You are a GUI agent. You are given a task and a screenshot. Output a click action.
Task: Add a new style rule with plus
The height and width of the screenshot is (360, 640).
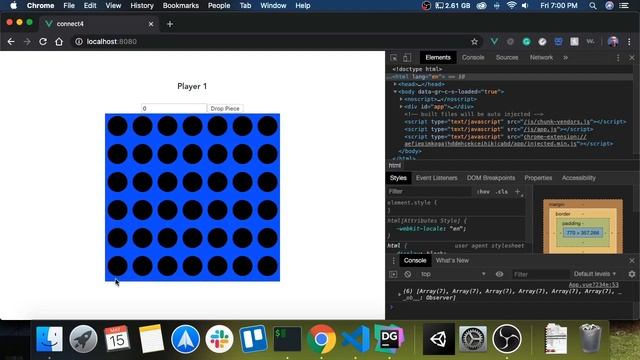pyautogui.click(x=518, y=191)
